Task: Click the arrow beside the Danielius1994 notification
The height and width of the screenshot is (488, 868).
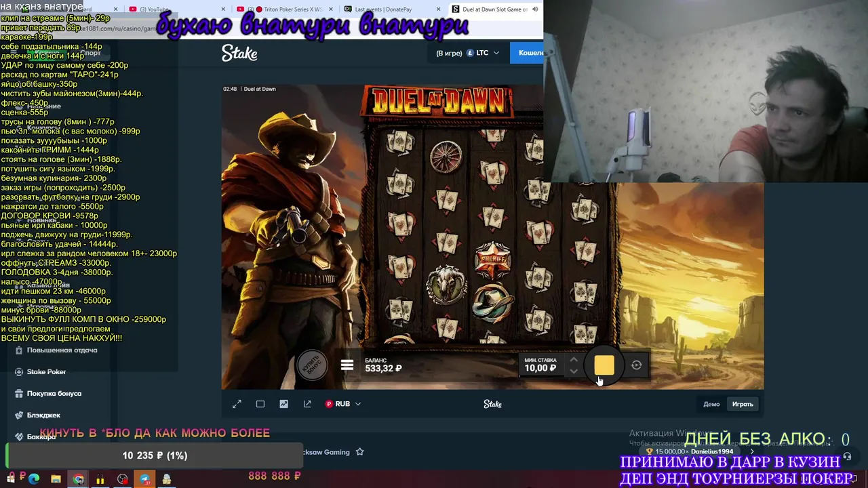Action: click(x=751, y=451)
